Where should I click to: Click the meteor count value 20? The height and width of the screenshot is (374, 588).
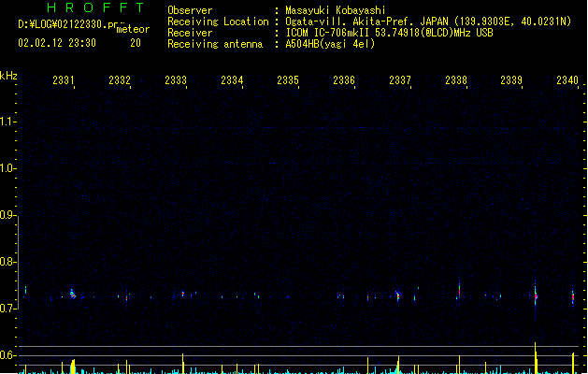(x=136, y=43)
